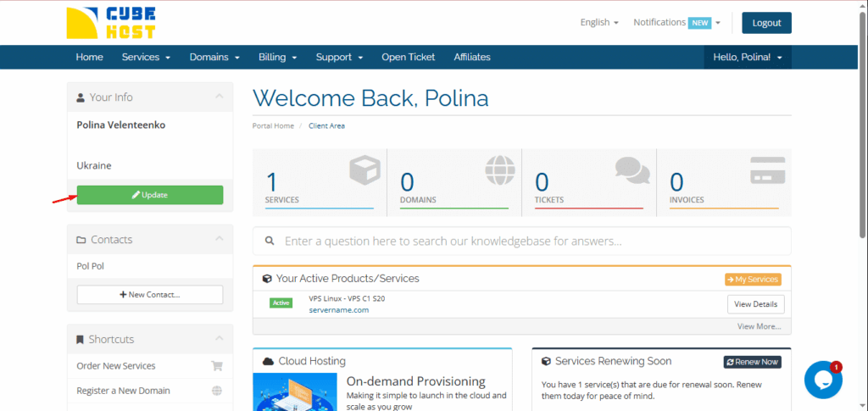Open the Hello, Polina! account menu
The width and height of the screenshot is (868, 411).
tap(746, 58)
